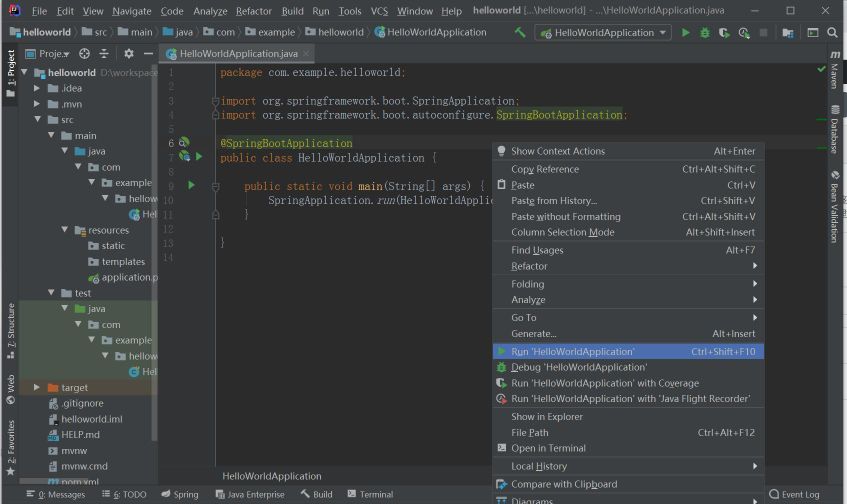
Task: Collapse the src folder
Action: tap(37, 119)
